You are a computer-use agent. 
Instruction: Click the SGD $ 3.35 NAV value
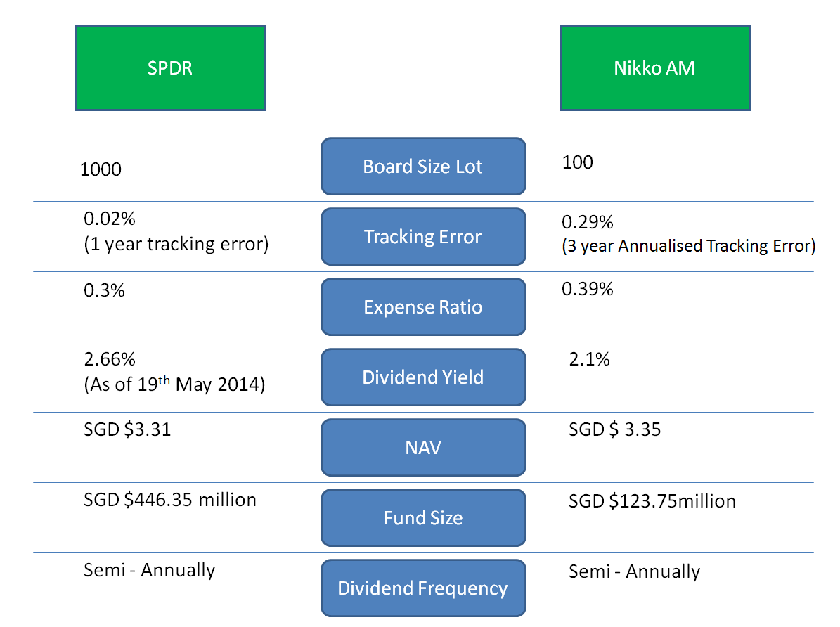615,429
